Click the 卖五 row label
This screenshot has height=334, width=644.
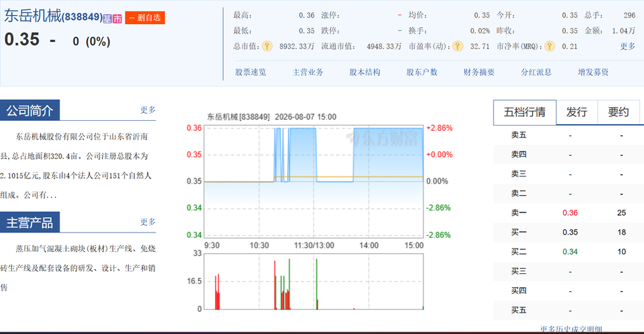coord(518,135)
